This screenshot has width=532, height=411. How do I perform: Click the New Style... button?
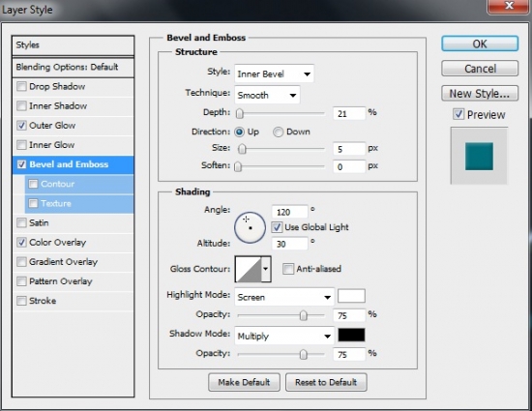(480, 93)
